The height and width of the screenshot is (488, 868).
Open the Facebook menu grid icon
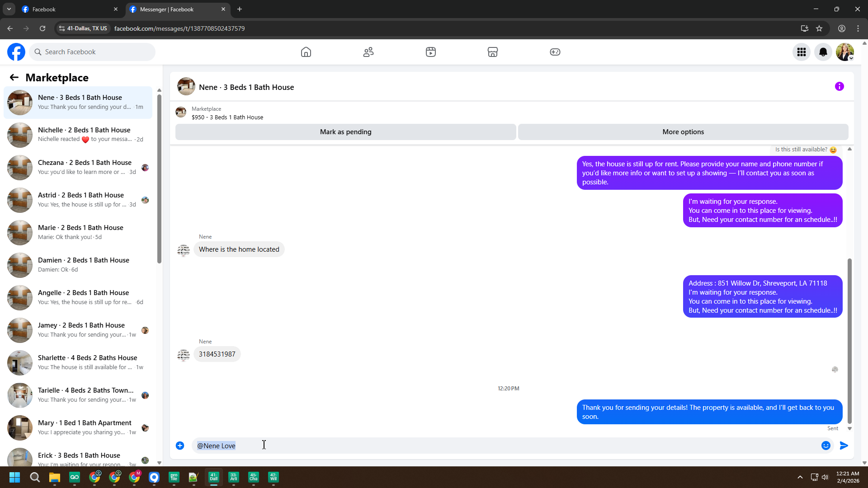point(802,52)
